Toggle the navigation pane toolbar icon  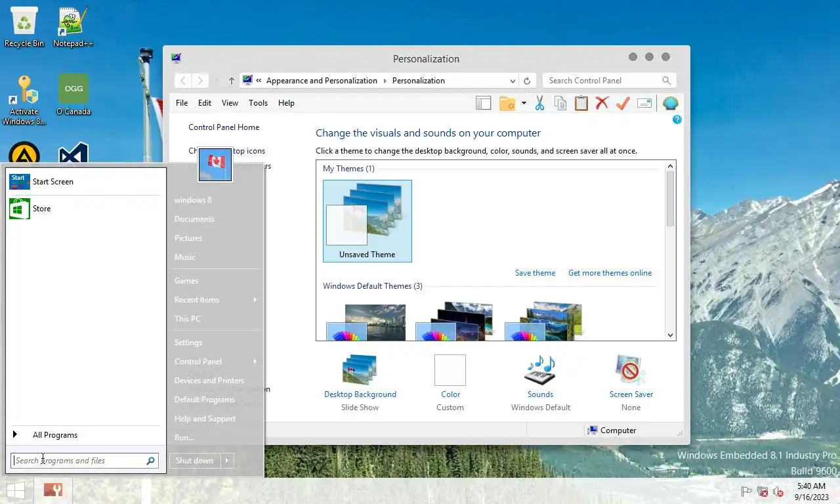tap(484, 103)
